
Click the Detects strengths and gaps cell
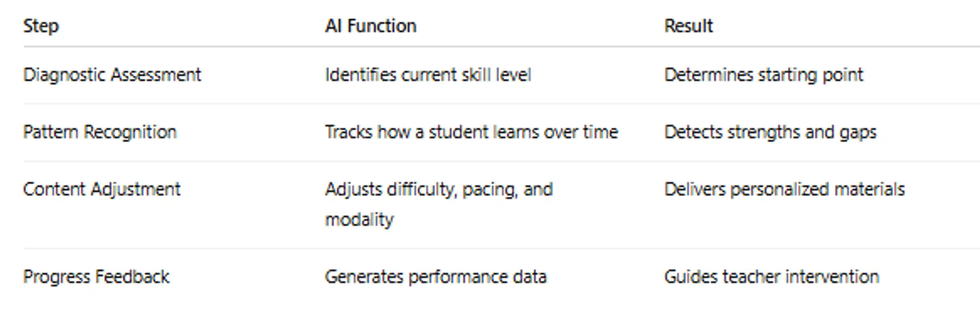click(770, 132)
